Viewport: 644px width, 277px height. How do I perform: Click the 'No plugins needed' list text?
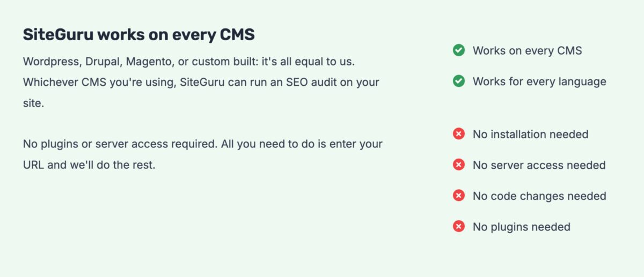point(521,228)
